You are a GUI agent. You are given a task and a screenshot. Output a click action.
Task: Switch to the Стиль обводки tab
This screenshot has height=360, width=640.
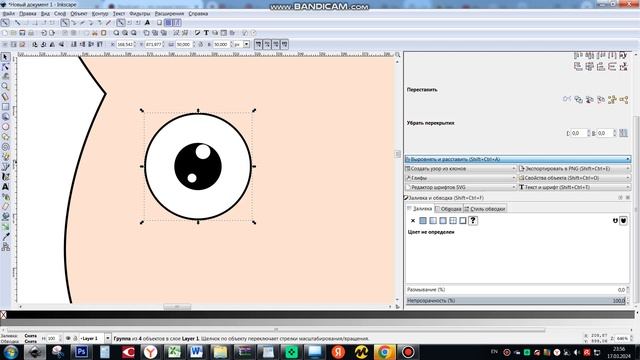484,209
